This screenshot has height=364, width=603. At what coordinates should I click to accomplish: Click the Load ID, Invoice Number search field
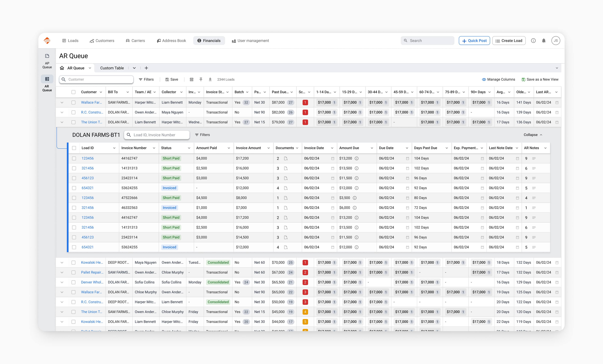pos(157,135)
